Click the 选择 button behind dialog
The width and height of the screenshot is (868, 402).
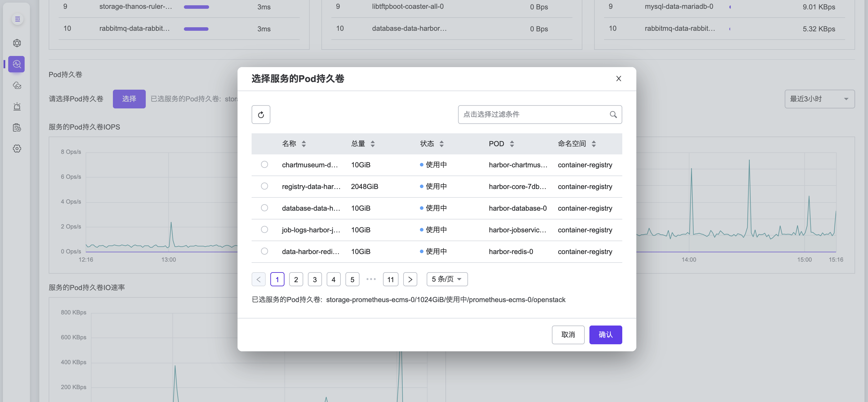129,99
